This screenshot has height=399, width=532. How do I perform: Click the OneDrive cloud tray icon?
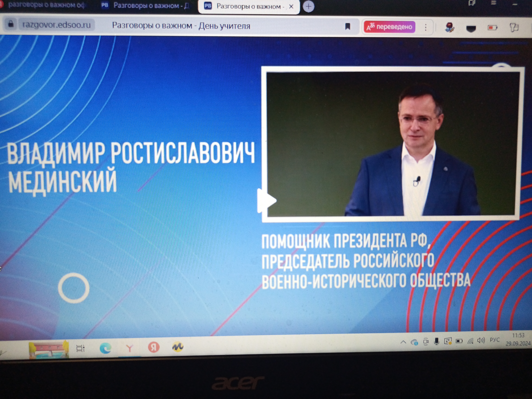coord(414,342)
